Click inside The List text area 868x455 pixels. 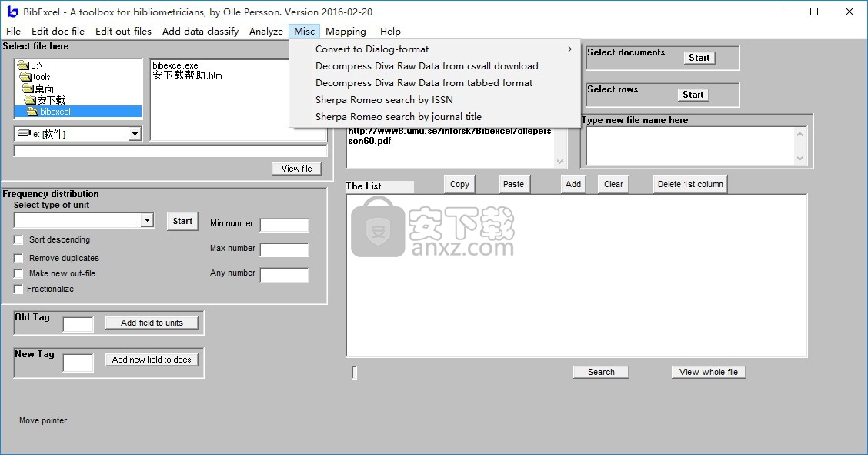(577, 276)
